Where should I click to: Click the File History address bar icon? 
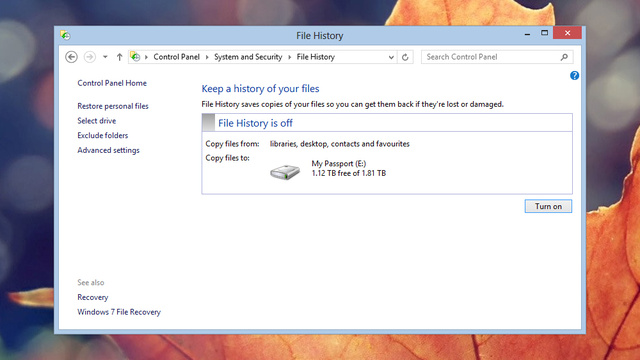click(135, 57)
